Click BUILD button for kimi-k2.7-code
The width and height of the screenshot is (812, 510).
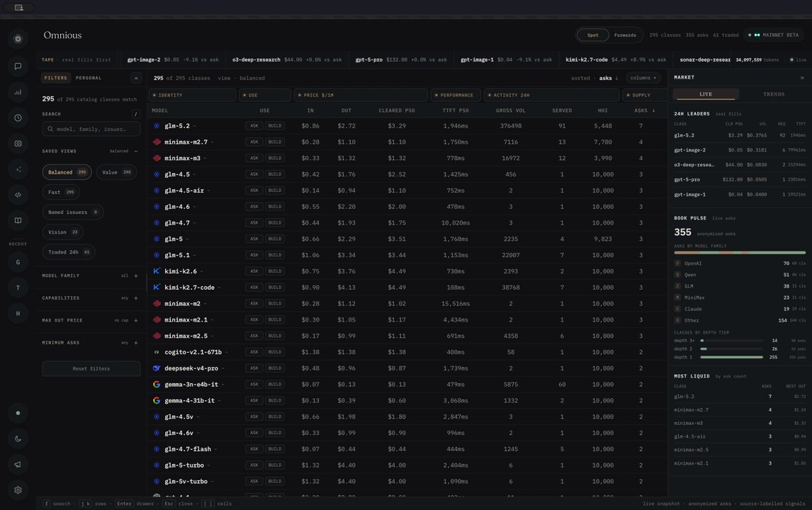[275, 288]
